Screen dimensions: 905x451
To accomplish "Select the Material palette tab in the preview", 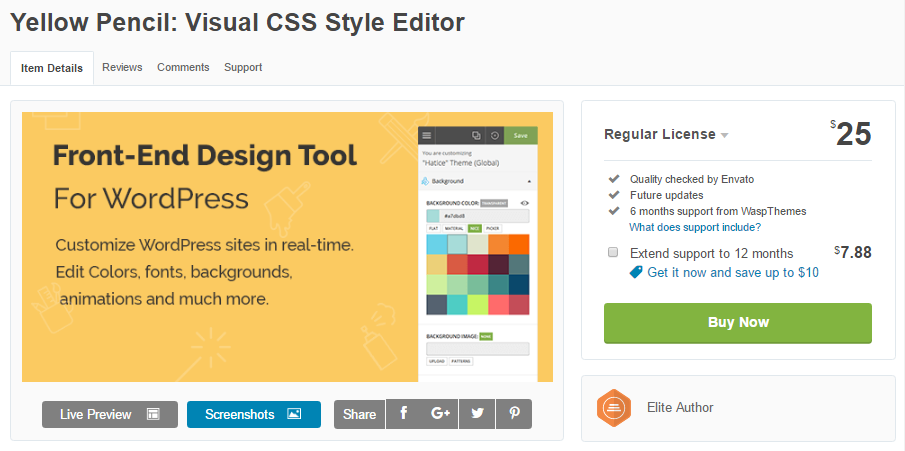I will [x=454, y=229].
